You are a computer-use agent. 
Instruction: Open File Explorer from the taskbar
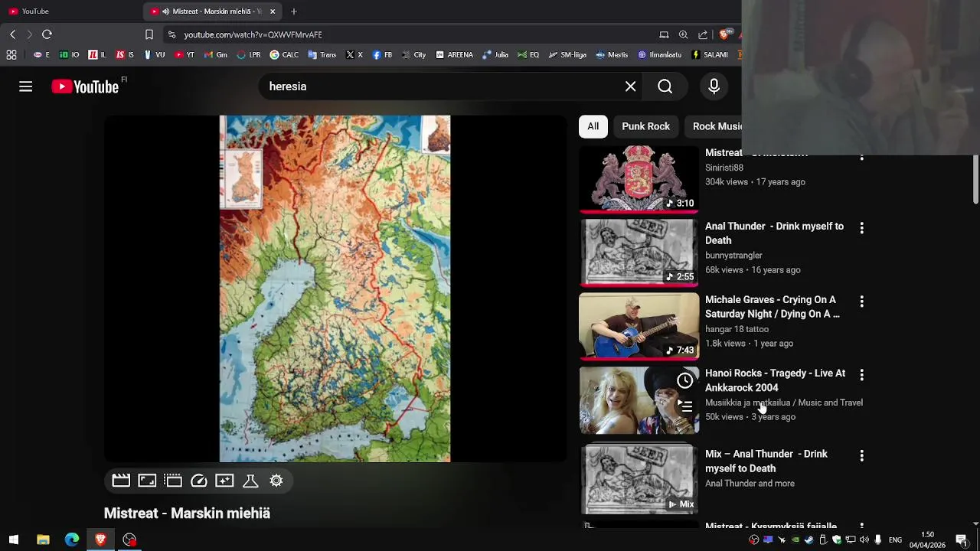tap(43, 540)
